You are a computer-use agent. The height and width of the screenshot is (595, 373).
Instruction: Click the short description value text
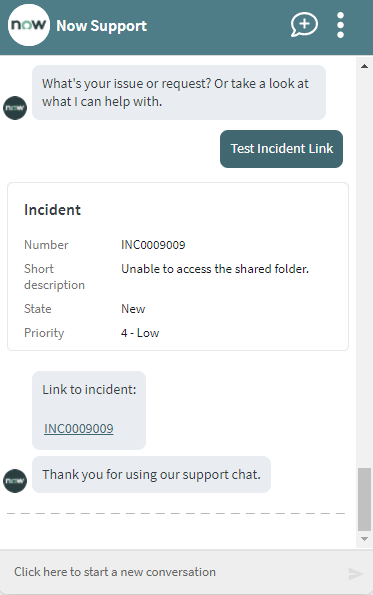215,269
